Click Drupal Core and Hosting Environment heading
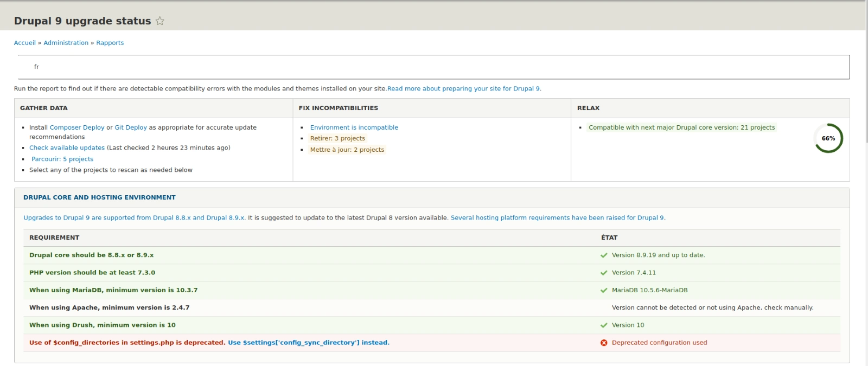This screenshot has width=868, height=366. 99,197
